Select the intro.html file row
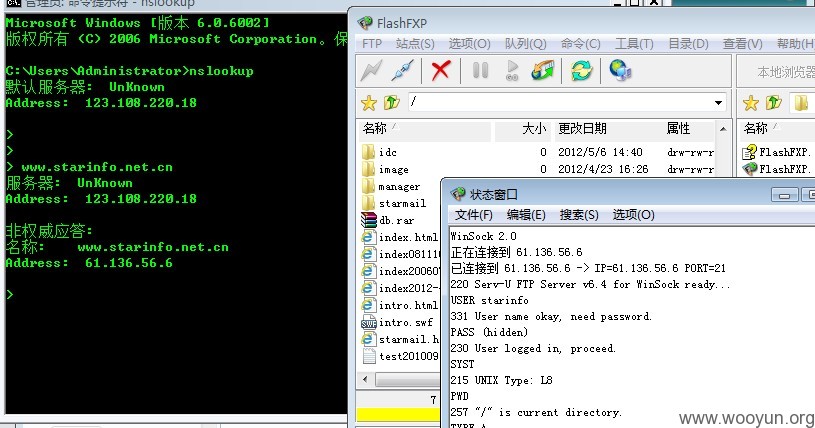 coord(400,305)
